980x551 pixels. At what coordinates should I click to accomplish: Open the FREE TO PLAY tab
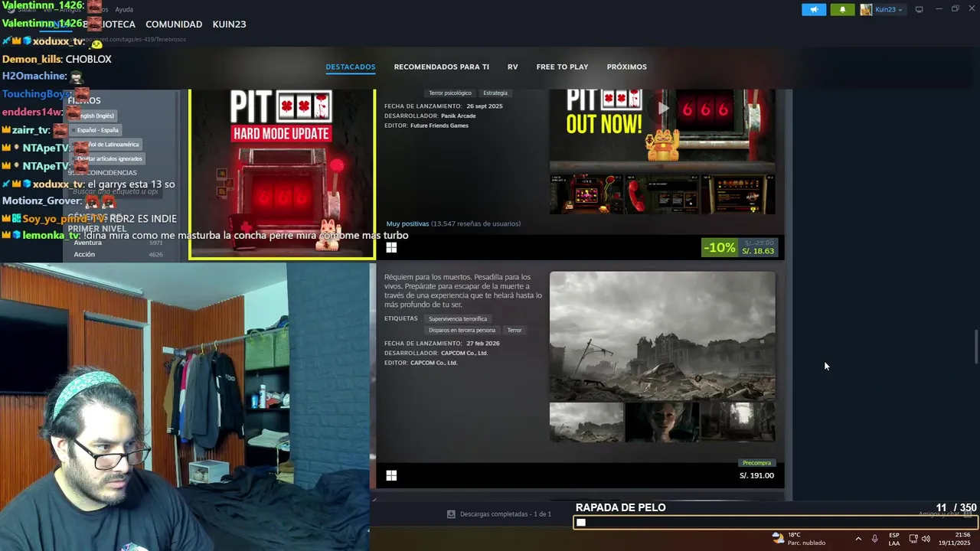coord(562,67)
